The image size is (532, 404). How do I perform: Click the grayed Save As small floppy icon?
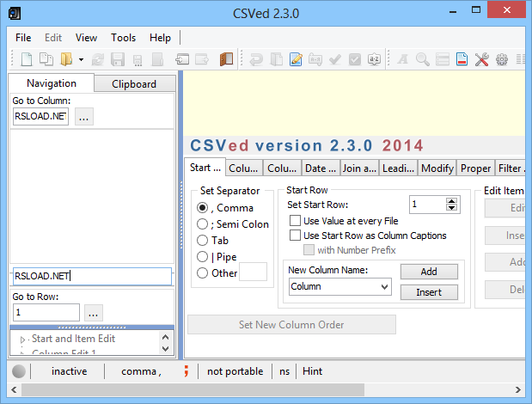pyautogui.click(x=138, y=60)
